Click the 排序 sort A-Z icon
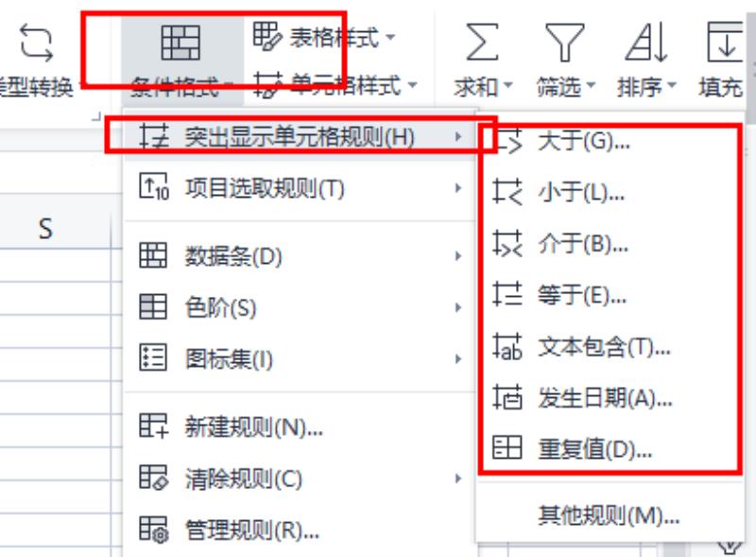This screenshot has width=756, height=557. 646,42
